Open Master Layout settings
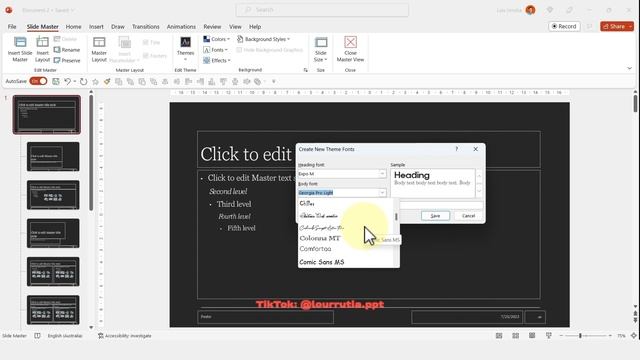Viewport: 640px width, 360px height. (x=99, y=49)
